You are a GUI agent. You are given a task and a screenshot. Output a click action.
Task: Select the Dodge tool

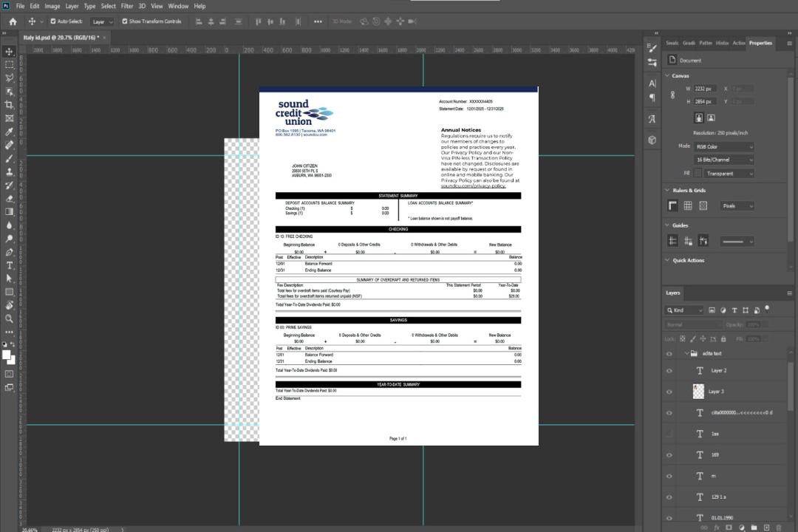(x=9, y=238)
